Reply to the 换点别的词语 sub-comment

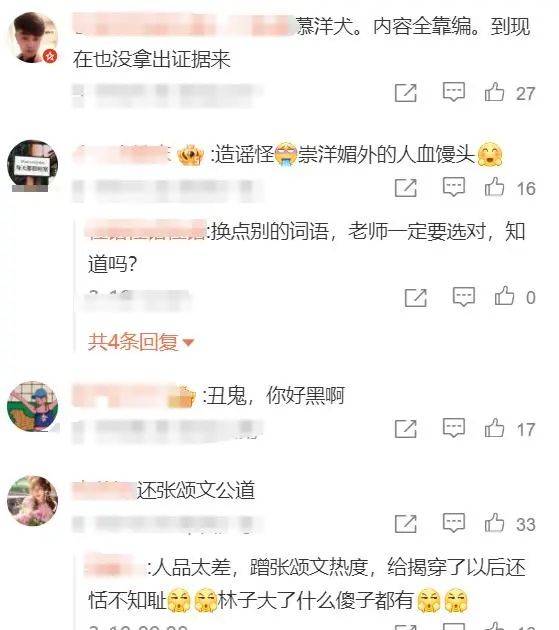[x=464, y=297]
